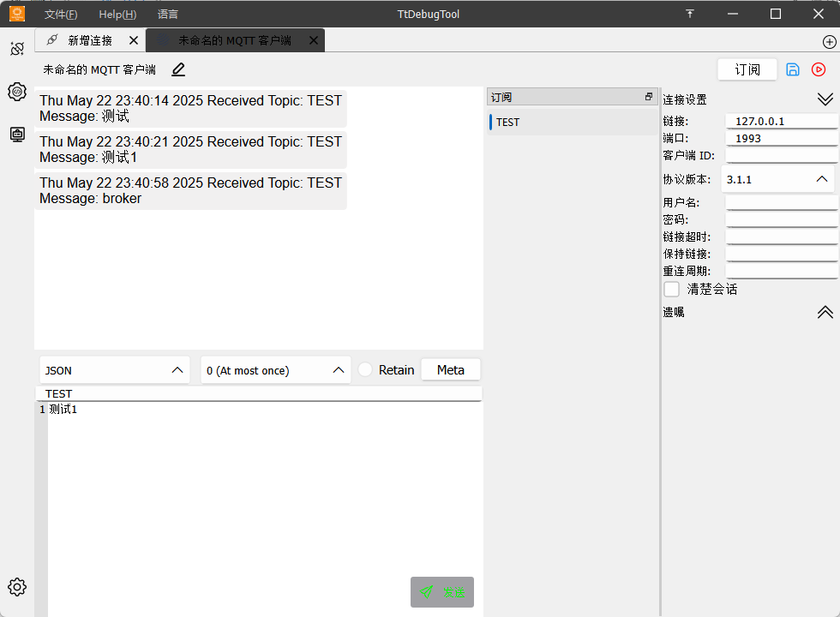Image resolution: width=840 pixels, height=617 pixels.
Task: Open the sidebar monitor tool icon
Action: click(x=17, y=135)
